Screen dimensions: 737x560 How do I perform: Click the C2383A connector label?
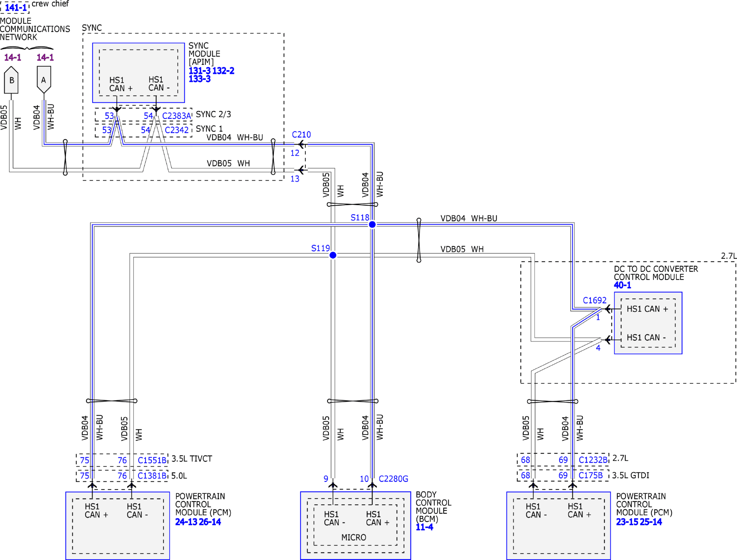tap(176, 116)
